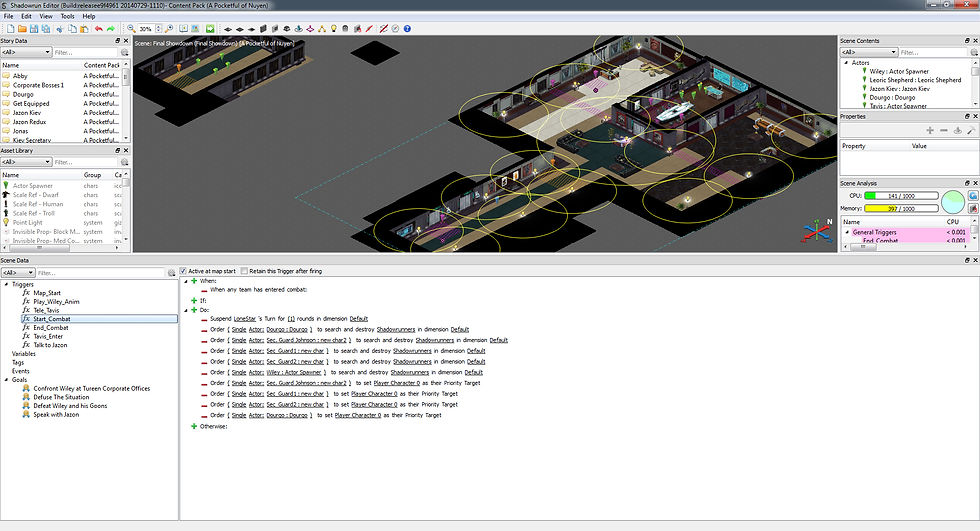The height and width of the screenshot is (531, 980).
Task: Click the green arrow run icon
Action: [210, 29]
